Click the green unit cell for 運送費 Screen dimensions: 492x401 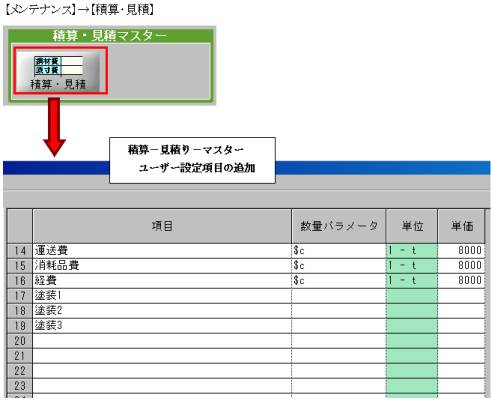pos(412,251)
